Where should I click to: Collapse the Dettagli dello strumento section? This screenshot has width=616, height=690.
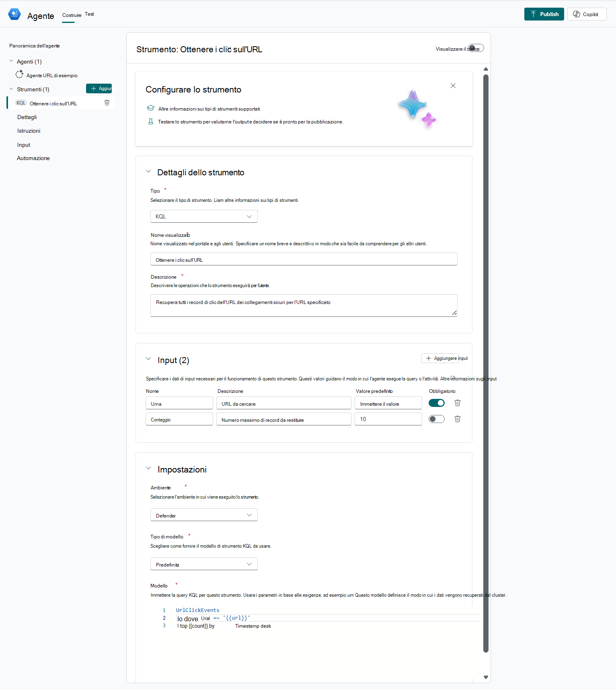148,172
